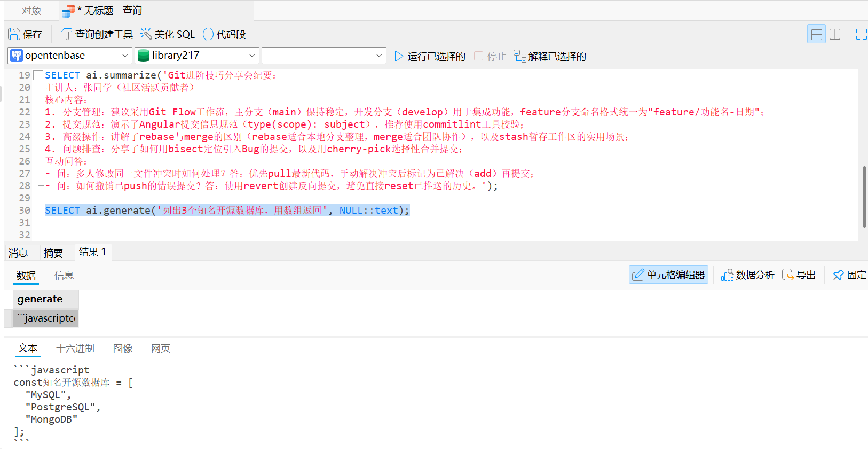
Task: Click the SELECT ai.summarize line 19
Action: pyautogui.click(x=160, y=75)
